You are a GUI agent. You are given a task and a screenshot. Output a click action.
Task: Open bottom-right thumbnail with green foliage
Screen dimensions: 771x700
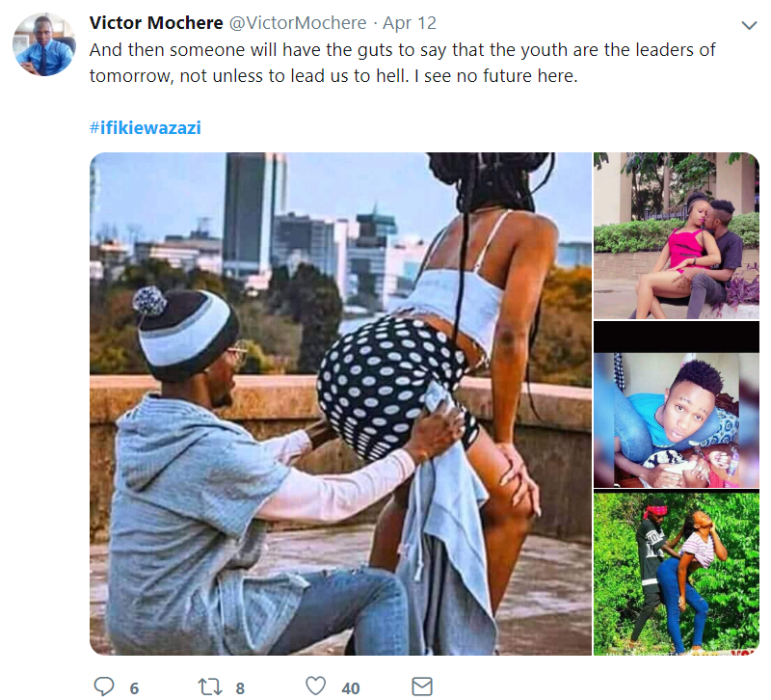coord(676,573)
